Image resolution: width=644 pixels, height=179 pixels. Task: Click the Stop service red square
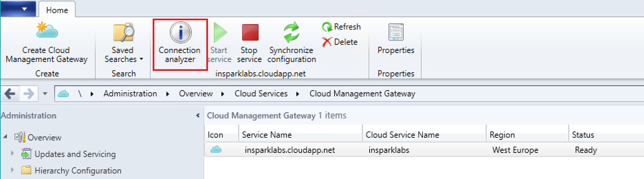[x=250, y=33]
